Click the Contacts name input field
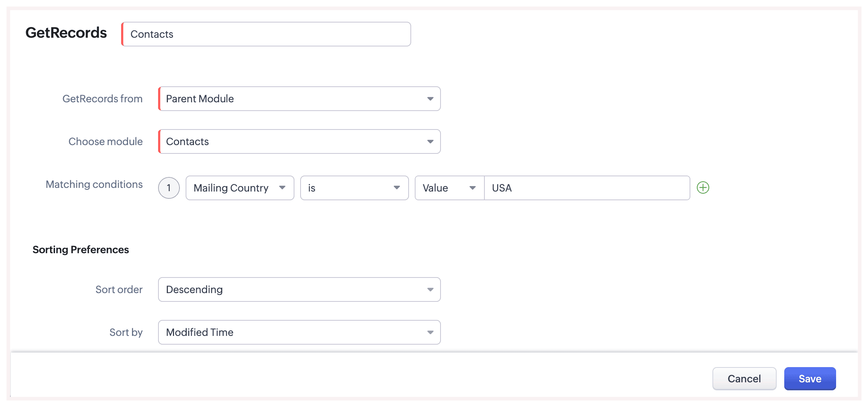 click(266, 34)
